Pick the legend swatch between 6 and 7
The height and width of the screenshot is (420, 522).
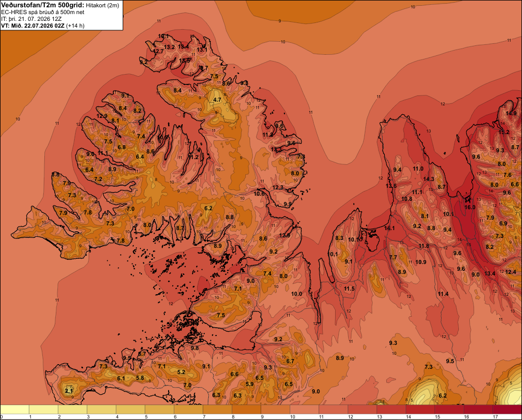tap(188, 410)
